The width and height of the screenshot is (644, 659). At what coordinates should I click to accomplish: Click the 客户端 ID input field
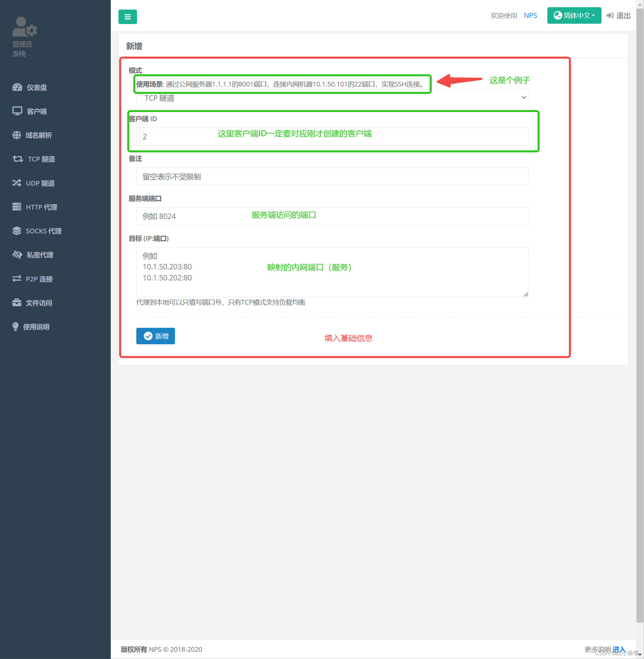click(332, 137)
